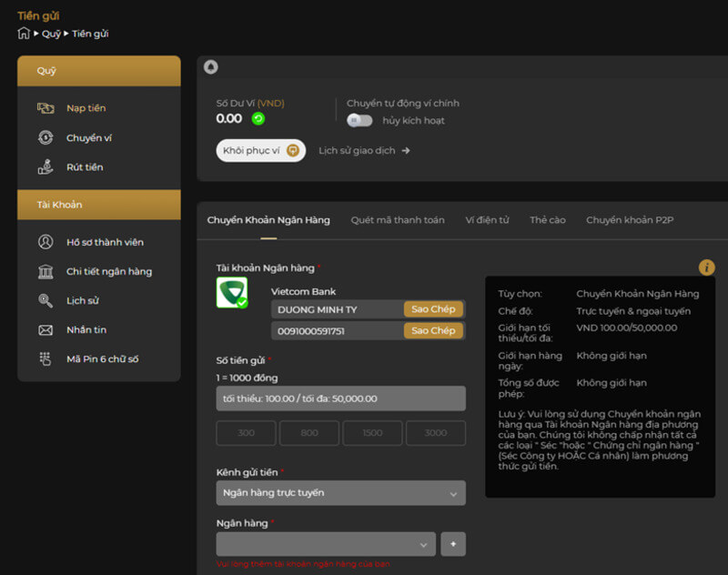Click the home icon in the breadcrumb
Image resolution: width=728 pixels, height=575 pixels.
tap(24, 34)
